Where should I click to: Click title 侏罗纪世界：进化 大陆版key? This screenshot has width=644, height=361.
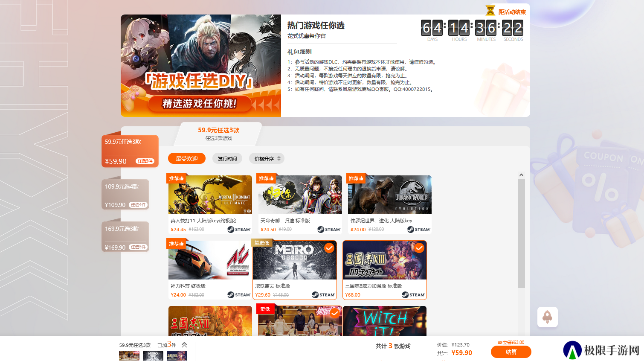tap(381, 221)
